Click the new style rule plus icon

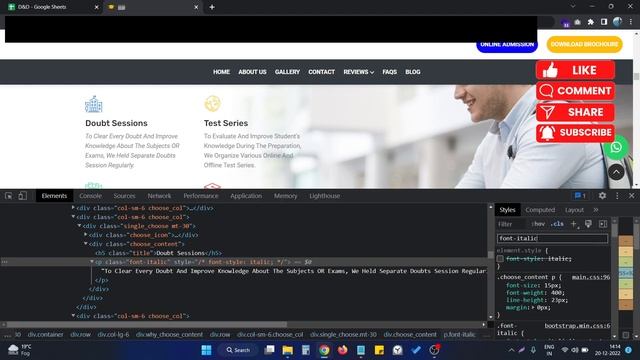(x=574, y=224)
